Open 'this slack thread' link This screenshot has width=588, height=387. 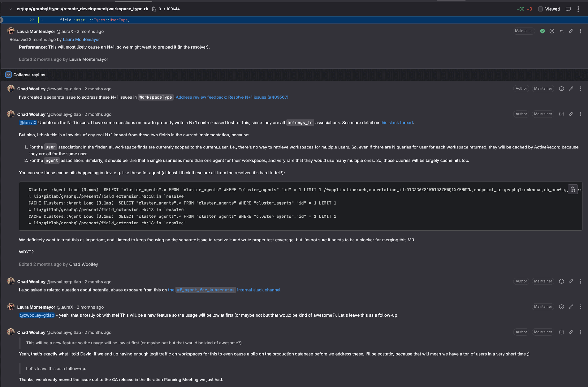coord(396,123)
